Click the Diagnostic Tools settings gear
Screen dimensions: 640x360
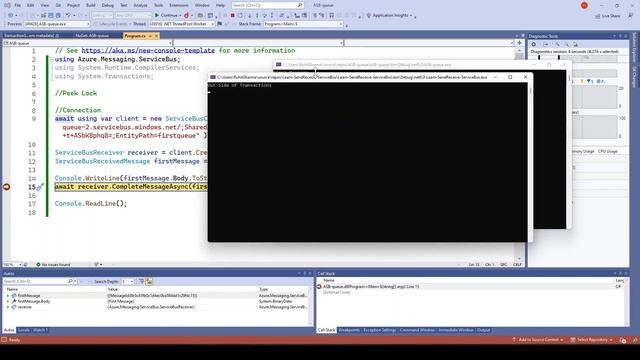[x=533, y=44]
